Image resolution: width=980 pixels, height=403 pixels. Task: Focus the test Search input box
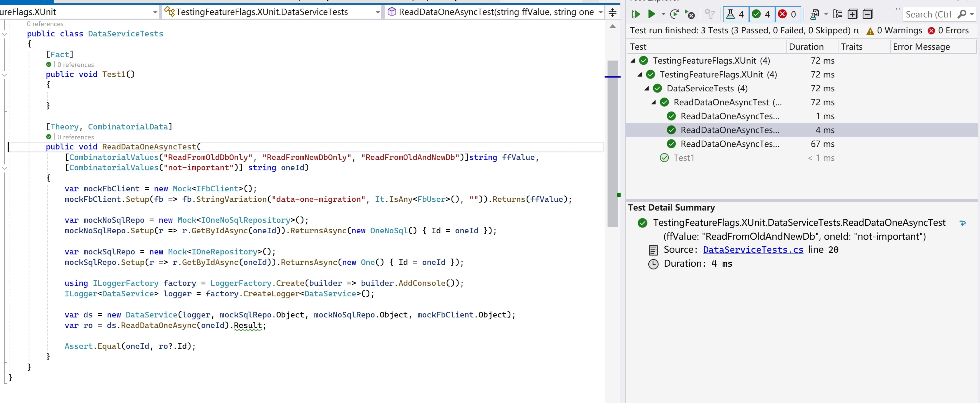(x=928, y=14)
